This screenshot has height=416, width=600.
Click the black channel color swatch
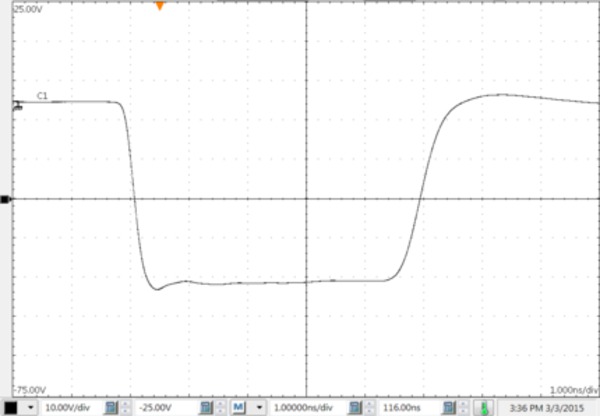pyautogui.click(x=11, y=408)
